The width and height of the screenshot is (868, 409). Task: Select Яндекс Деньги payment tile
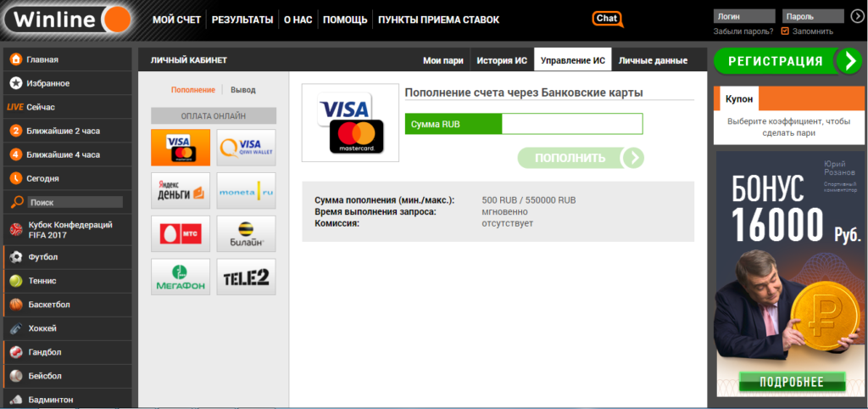tap(181, 191)
